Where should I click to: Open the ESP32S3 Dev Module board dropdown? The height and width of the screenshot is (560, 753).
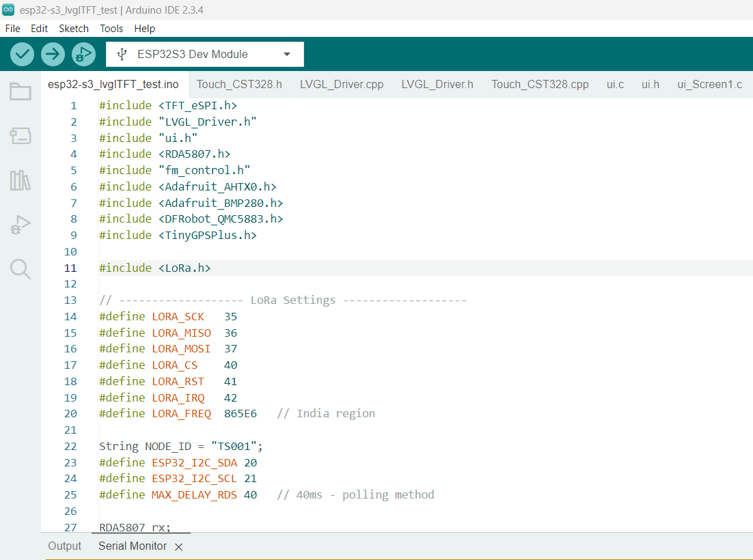click(x=205, y=54)
